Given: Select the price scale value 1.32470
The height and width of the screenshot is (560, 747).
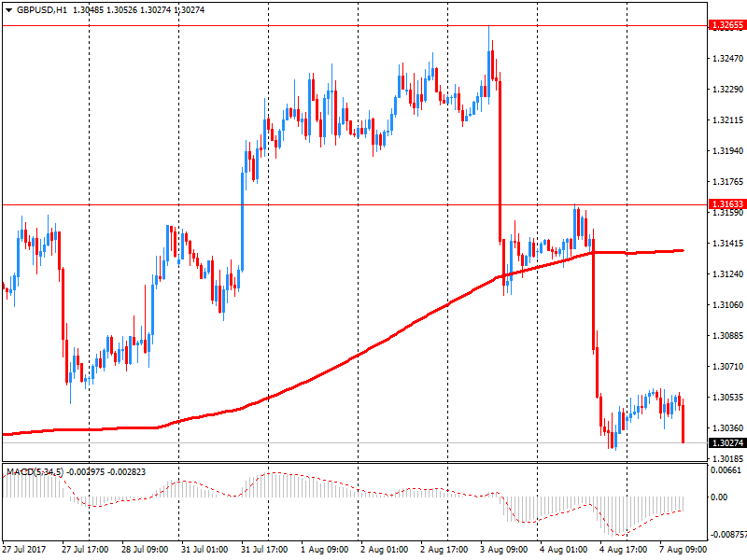Looking at the screenshot, I should tap(727, 59).
